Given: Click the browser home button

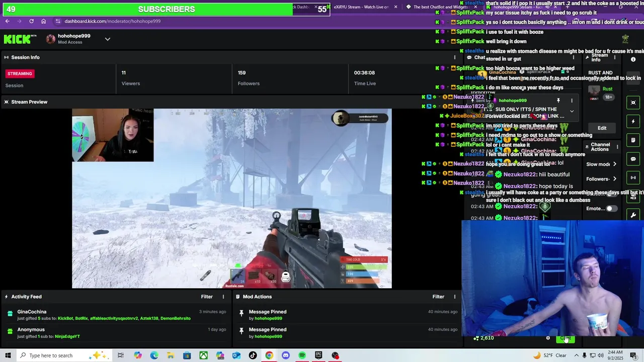Looking at the screenshot, I should pos(43,21).
